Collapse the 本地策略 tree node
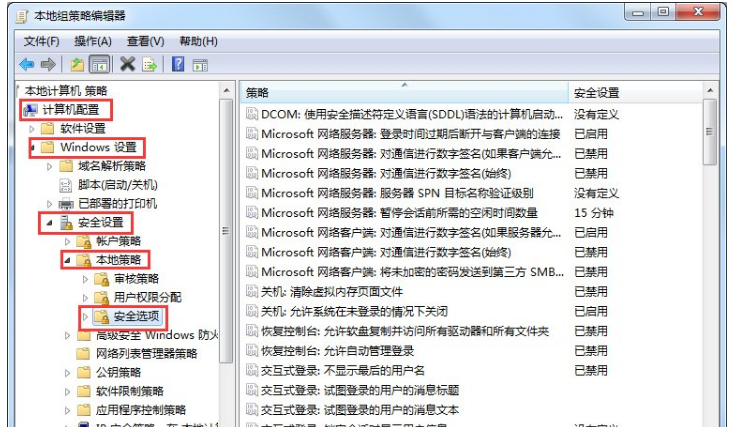Image resolution: width=731 pixels, height=427 pixels. pos(67,260)
